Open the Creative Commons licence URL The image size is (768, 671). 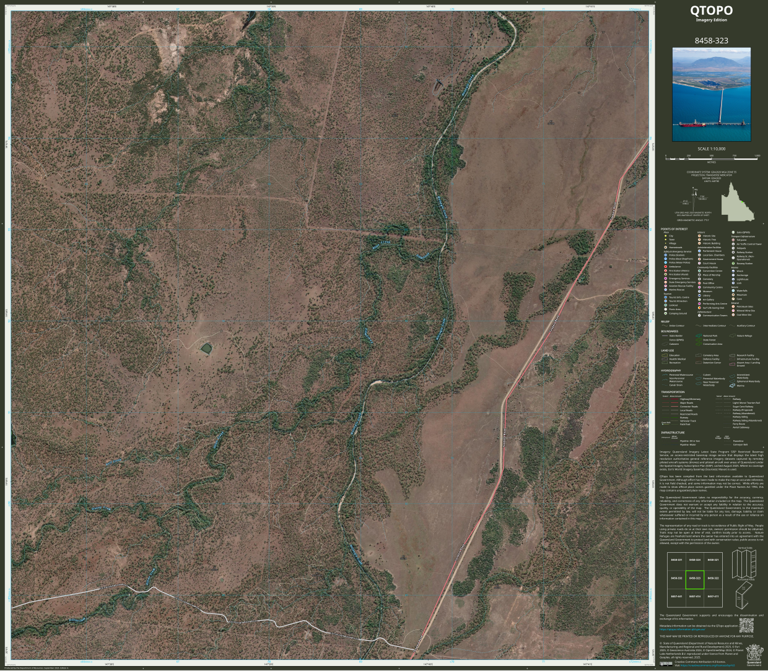coord(708,666)
